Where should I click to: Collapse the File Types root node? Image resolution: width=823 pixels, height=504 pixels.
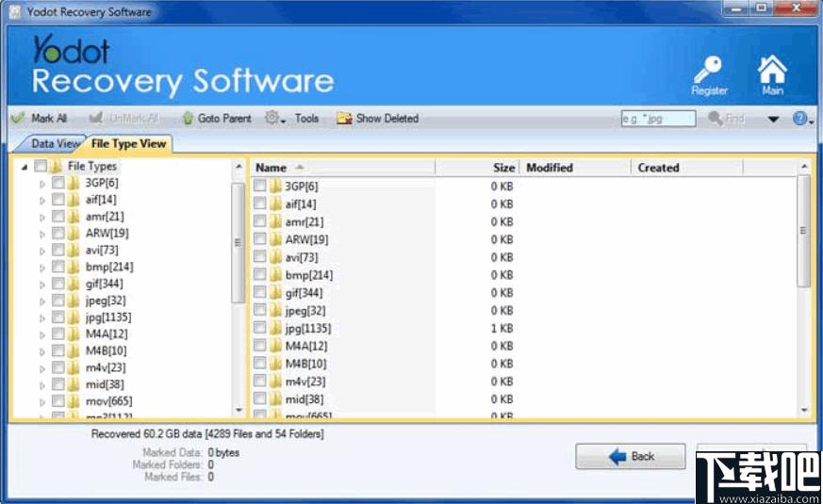tap(25, 167)
